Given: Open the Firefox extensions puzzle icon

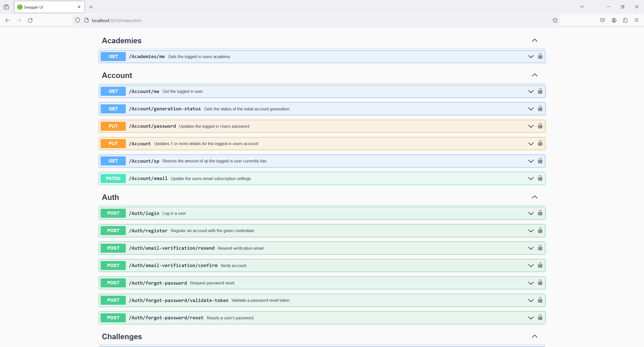Looking at the screenshot, I should coord(625,20).
